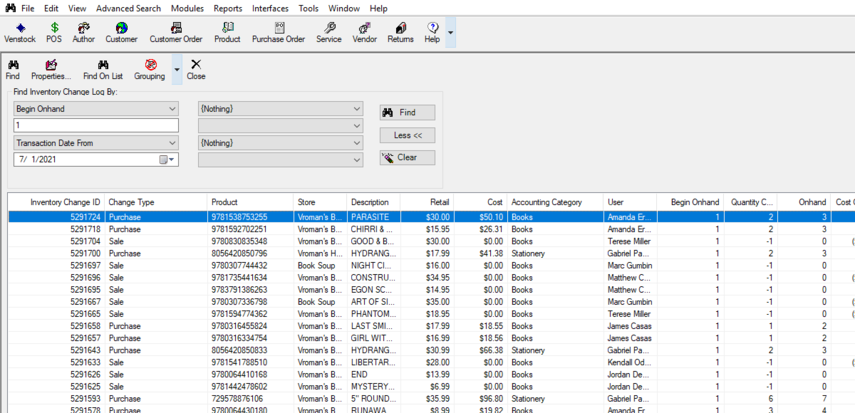The width and height of the screenshot is (855, 413).
Task: Launch the POS toolbar icon
Action: click(x=54, y=33)
